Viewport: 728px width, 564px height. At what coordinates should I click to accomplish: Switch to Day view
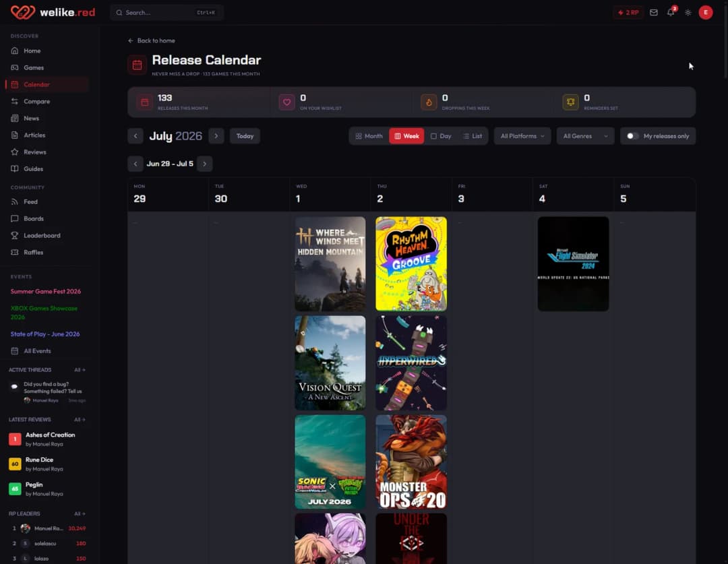[441, 136]
